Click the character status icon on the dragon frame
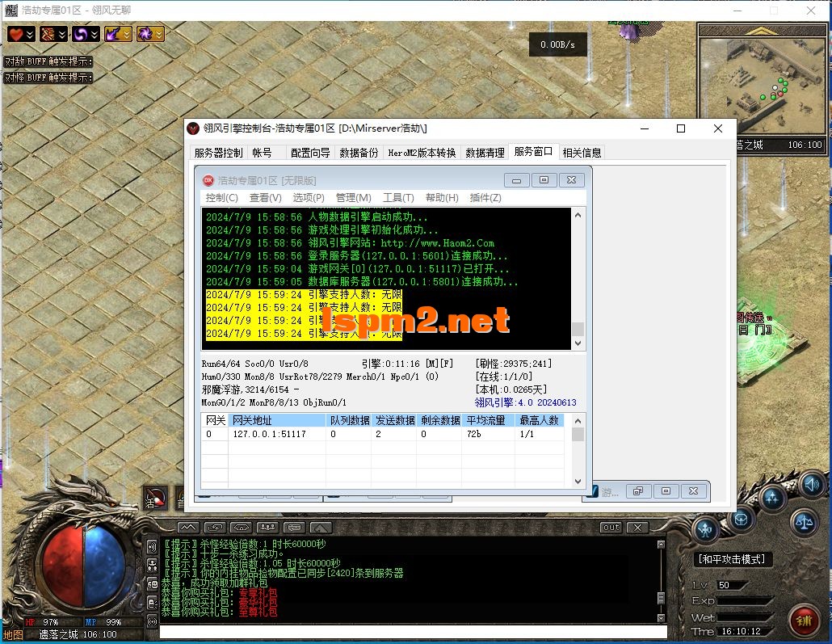The height and width of the screenshot is (644, 832). tap(704, 528)
